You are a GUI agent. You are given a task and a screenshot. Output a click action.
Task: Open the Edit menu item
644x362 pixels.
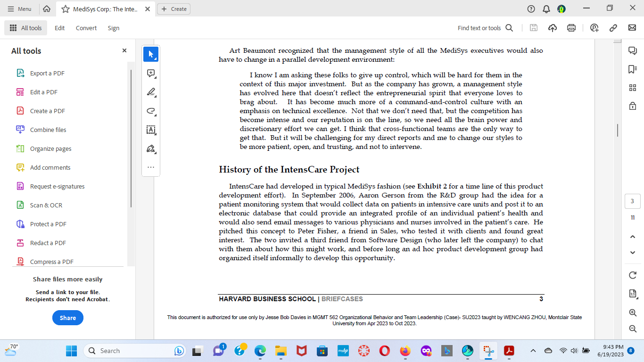point(59,28)
